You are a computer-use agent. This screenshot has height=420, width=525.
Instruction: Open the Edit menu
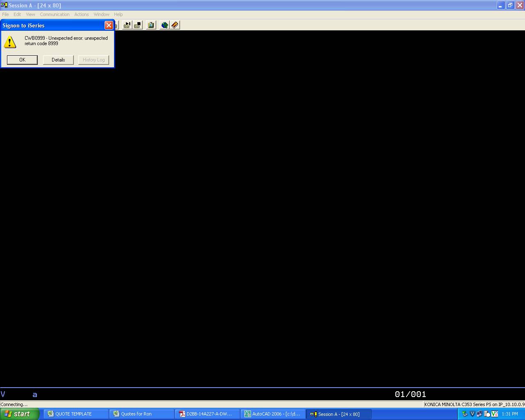[x=17, y=14]
